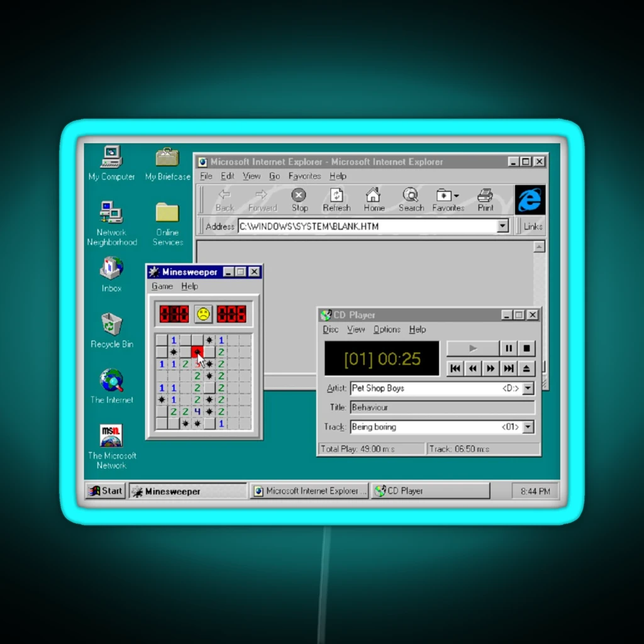
Task: Pause playback in CD Player
Action: 508,348
